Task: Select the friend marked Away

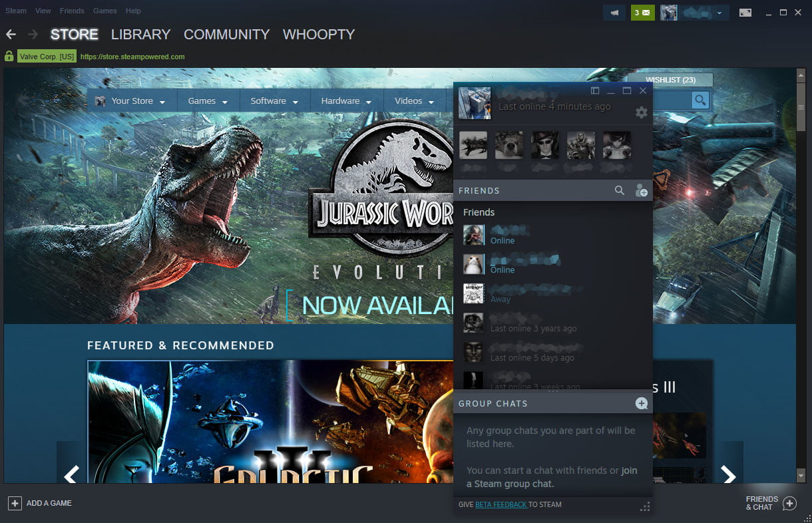Action: (x=552, y=293)
